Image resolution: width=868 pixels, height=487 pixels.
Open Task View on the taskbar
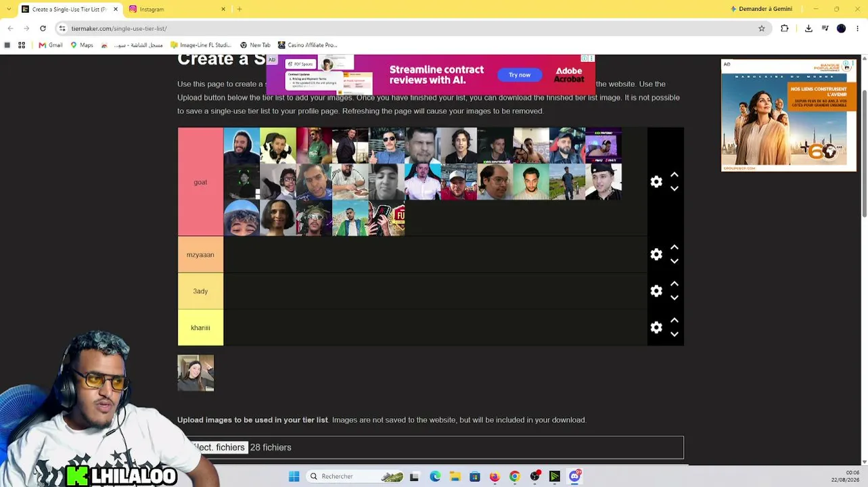coord(414,476)
